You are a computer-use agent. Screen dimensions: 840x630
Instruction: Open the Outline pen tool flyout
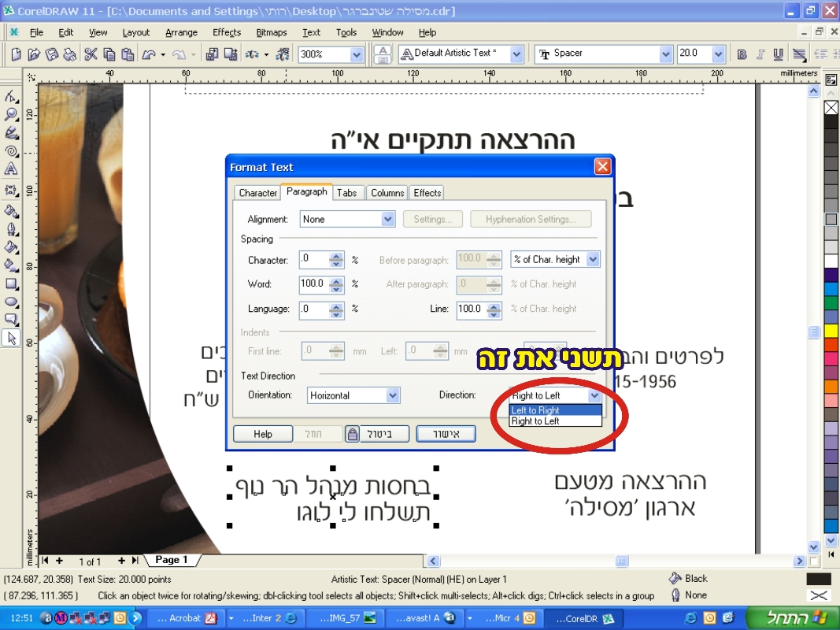(x=11, y=229)
